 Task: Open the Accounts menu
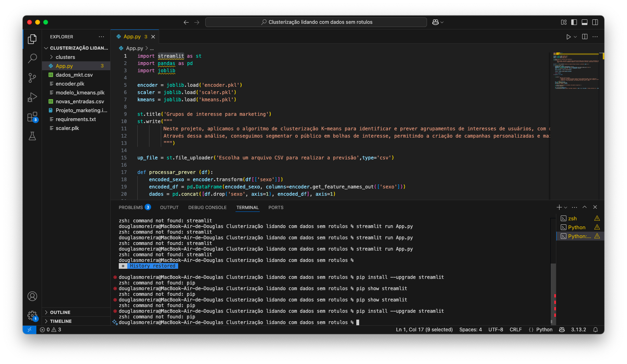(x=32, y=296)
